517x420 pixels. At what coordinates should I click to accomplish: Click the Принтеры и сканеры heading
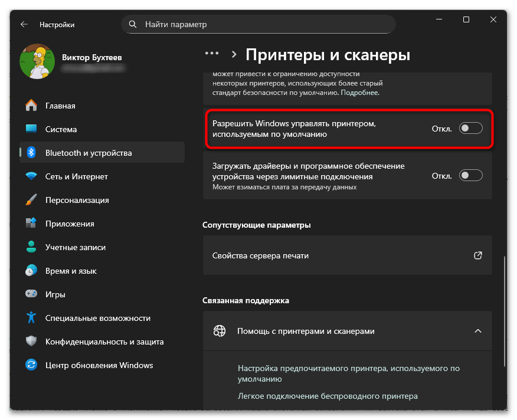328,55
